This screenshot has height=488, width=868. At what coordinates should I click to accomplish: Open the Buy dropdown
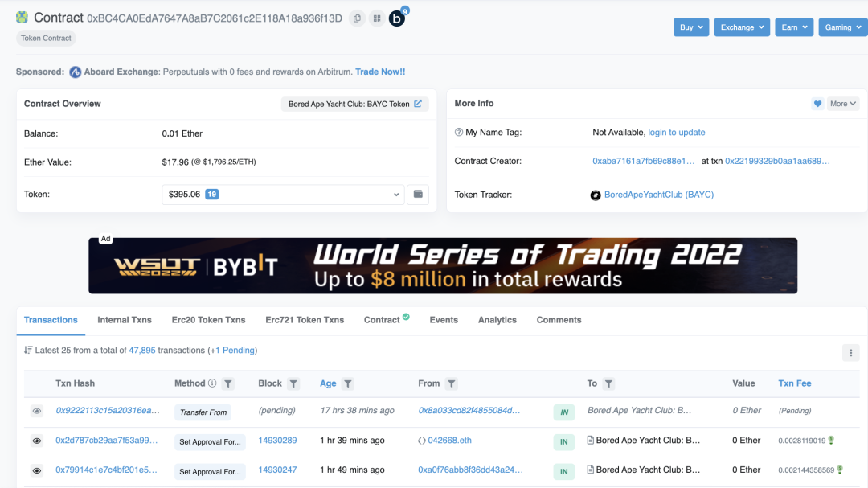coord(691,27)
